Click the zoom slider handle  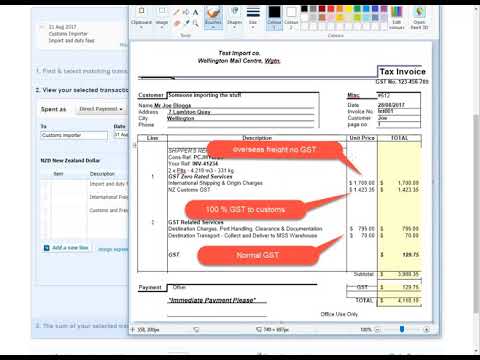(402, 329)
